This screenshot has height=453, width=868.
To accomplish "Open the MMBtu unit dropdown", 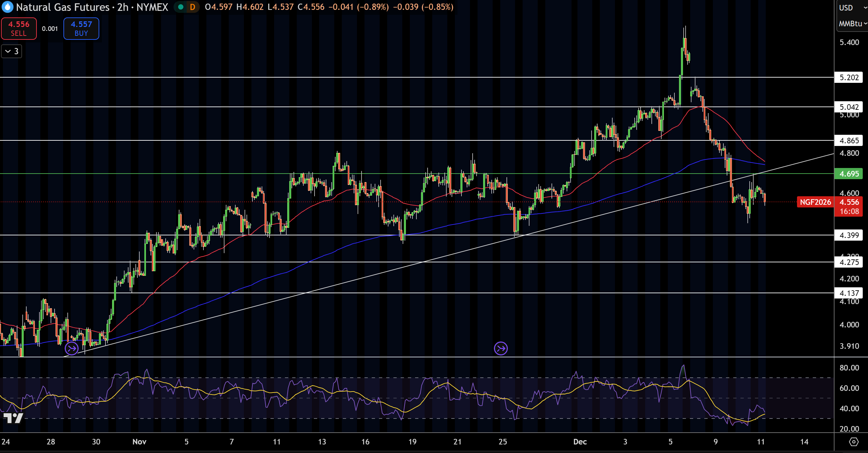I will [x=851, y=24].
